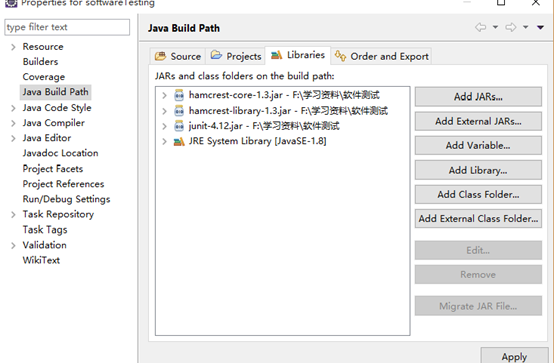Switch to the Source tab

click(178, 56)
